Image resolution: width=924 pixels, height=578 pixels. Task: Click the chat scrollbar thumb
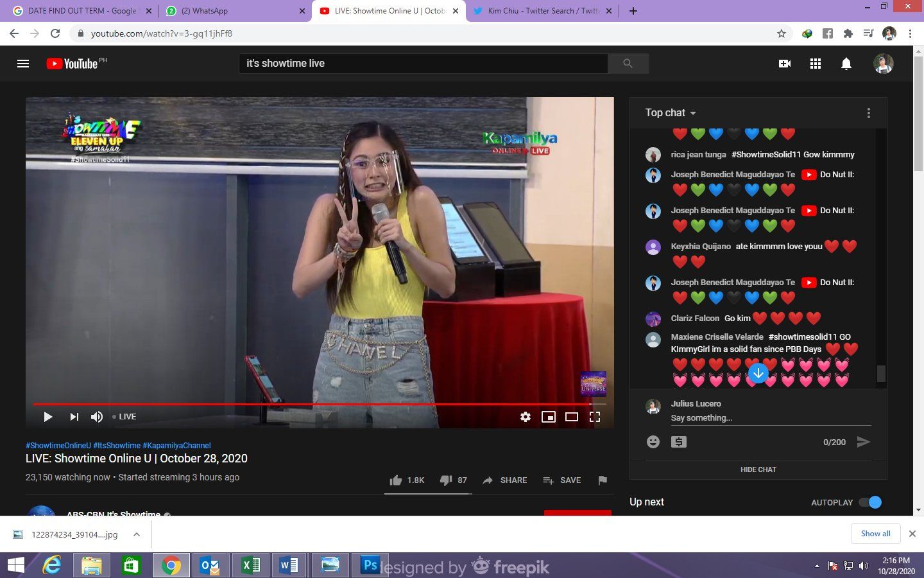882,374
